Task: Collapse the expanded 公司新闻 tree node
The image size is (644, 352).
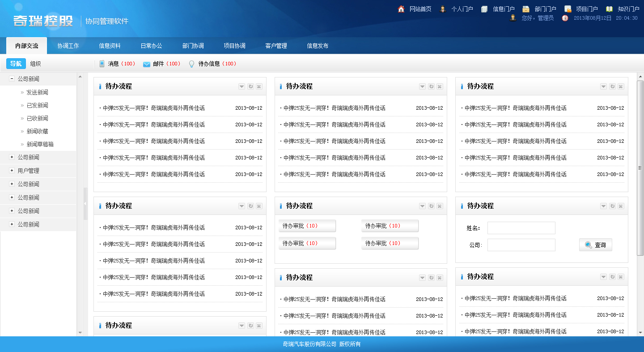Action: 12,79
